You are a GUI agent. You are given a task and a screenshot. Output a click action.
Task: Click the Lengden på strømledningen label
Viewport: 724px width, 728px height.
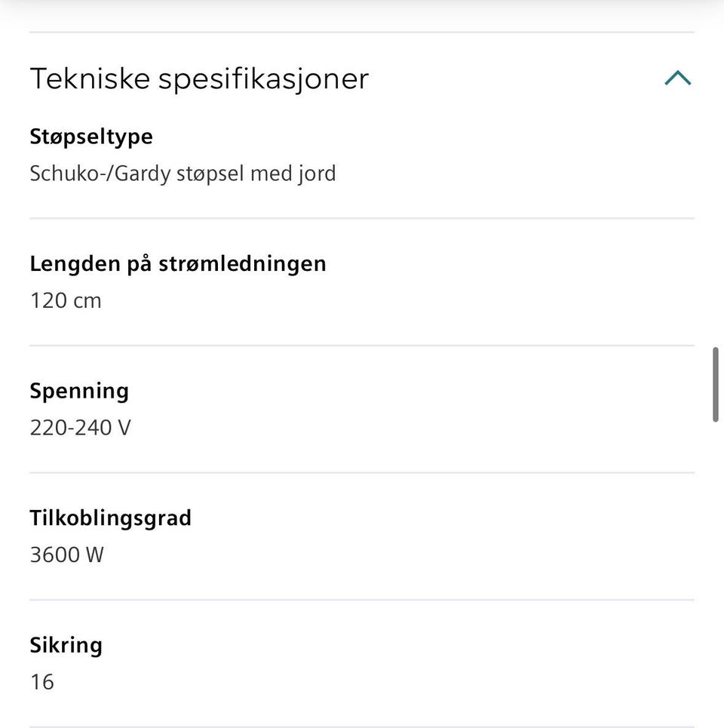178,264
